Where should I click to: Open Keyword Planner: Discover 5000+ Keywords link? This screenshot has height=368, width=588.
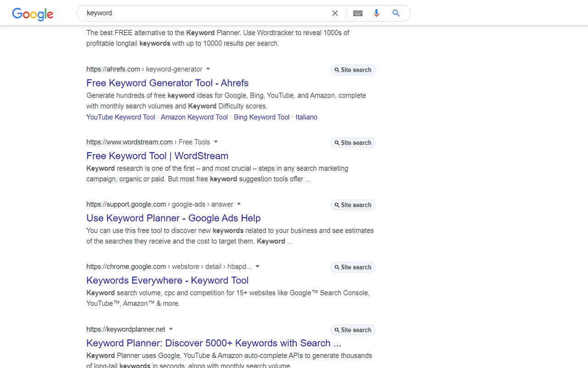coord(214,343)
